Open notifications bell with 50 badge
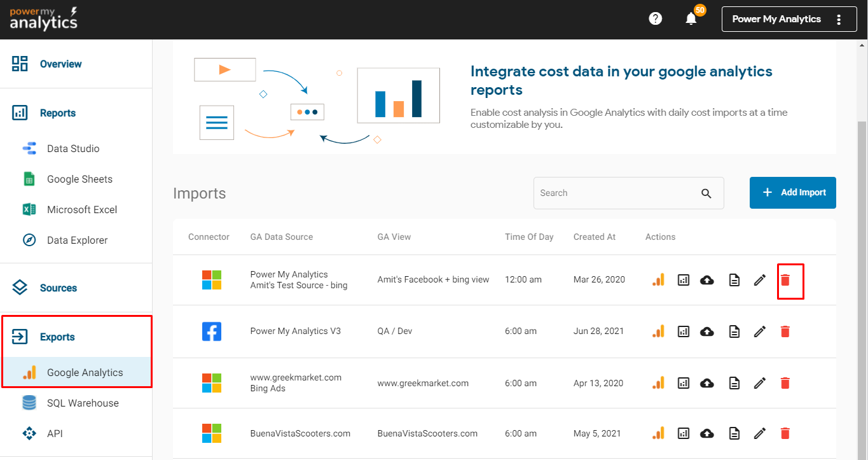This screenshot has height=460, width=868. click(x=691, y=19)
